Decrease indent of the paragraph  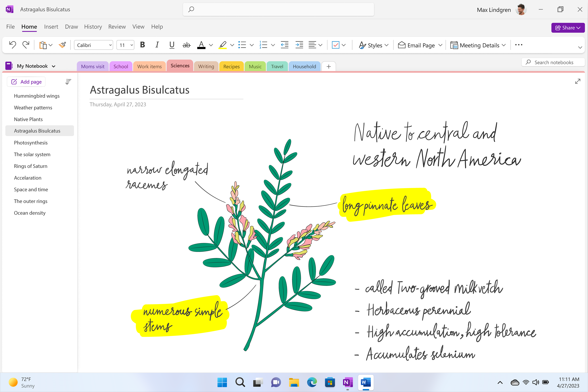point(285,45)
